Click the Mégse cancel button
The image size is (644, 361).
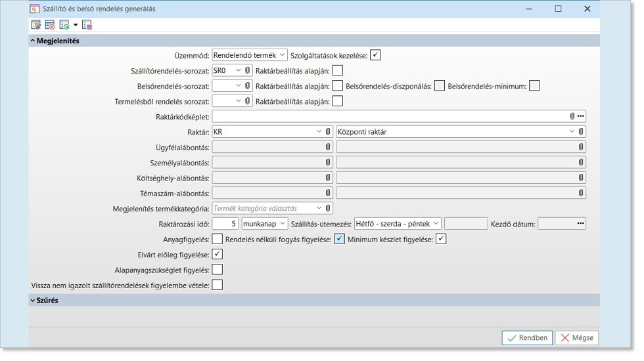576,338
